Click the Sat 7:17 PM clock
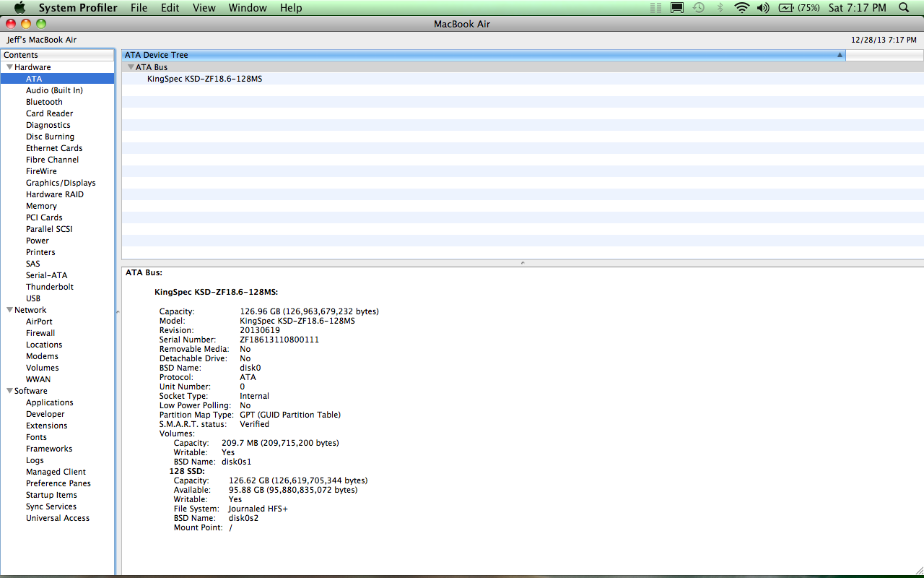Image resolution: width=924 pixels, height=578 pixels. point(858,8)
